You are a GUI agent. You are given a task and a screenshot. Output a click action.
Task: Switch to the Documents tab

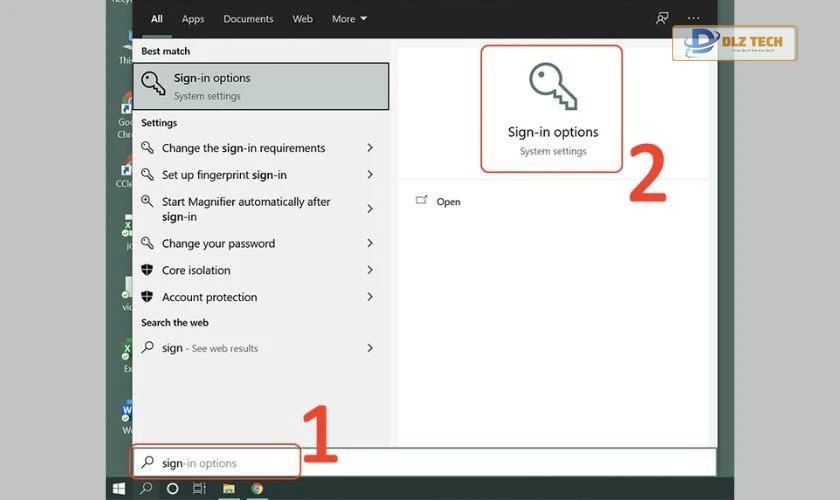[x=248, y=19]
